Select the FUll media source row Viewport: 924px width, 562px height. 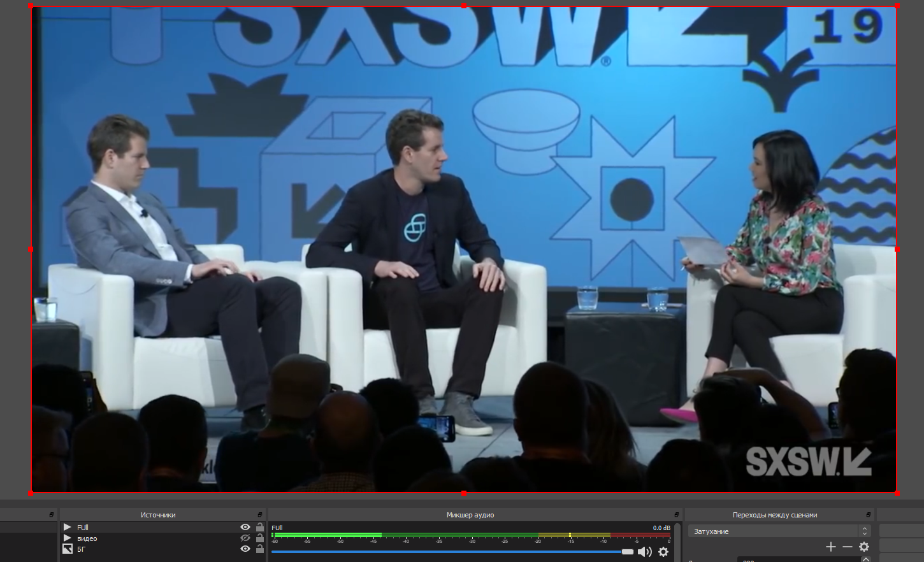click(162, 527)
